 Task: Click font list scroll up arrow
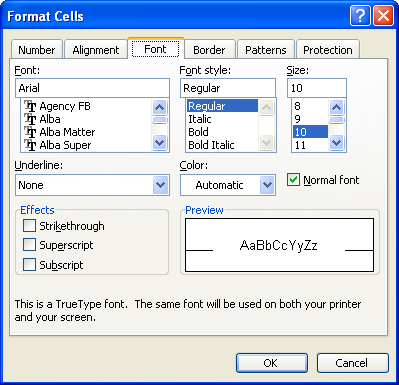click(x=160, y=107)
